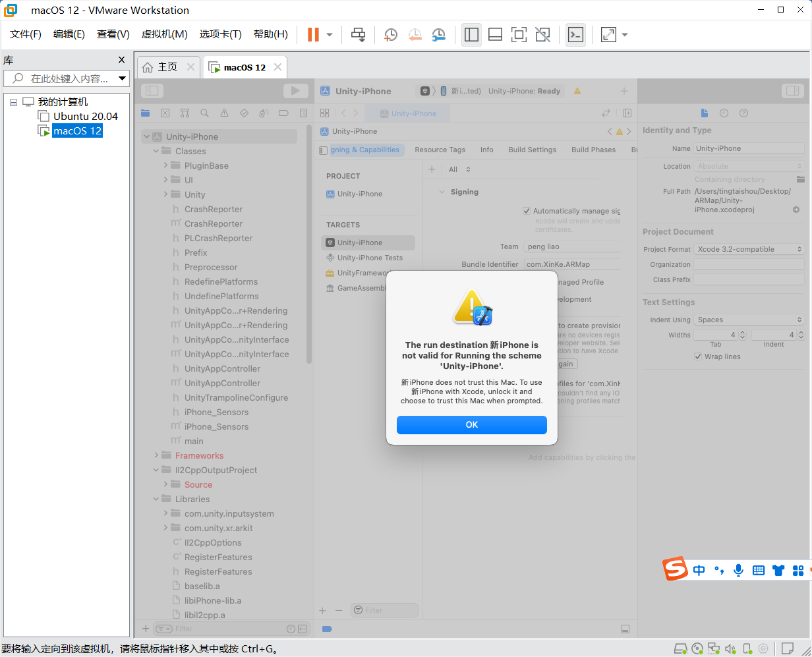Image resolution: width=812 pixels, height=657 pixels.
Task: Open the snapshot manager wrench-clock icon
Action: coord(438,34)
